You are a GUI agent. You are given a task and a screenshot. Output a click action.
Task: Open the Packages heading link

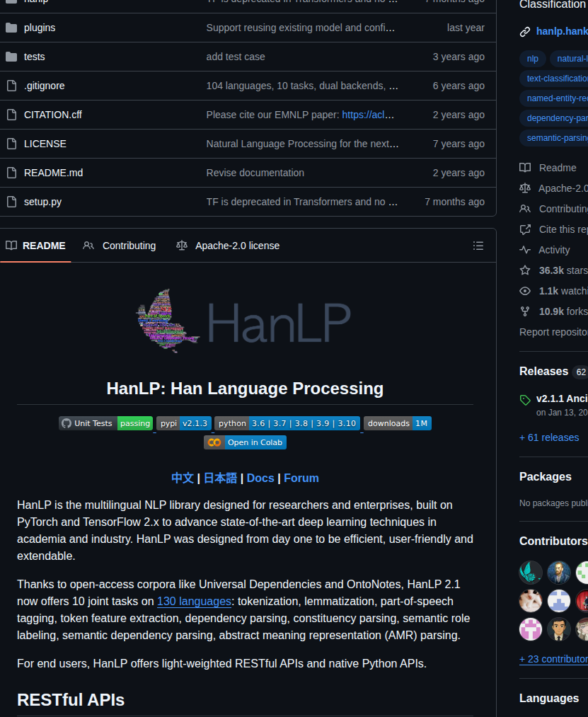(546, 477)
